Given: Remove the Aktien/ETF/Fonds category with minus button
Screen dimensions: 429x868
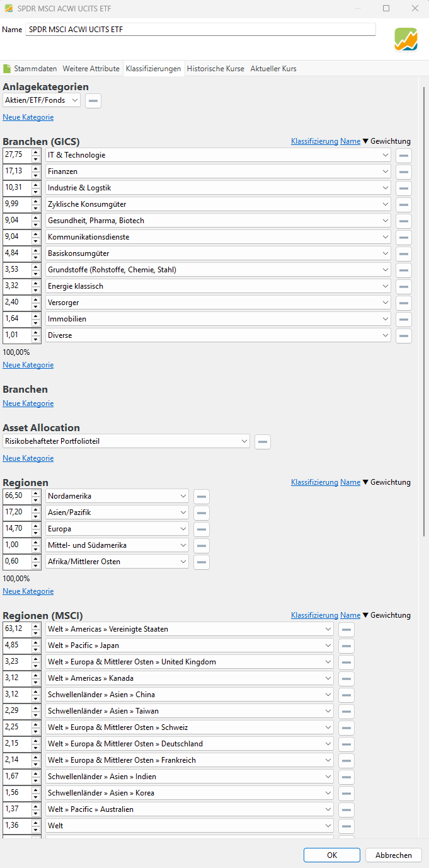Looking at the screenshot, I should click(x=93, y=101).
